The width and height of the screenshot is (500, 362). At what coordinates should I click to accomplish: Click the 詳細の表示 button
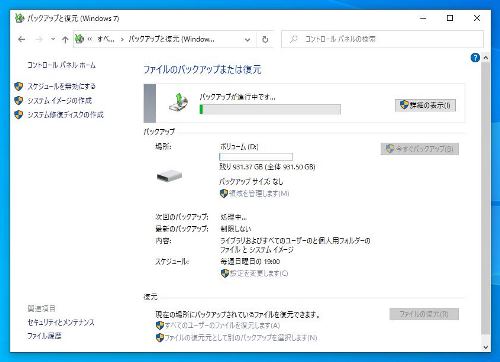pyautogui.click(x=425, y=105)
